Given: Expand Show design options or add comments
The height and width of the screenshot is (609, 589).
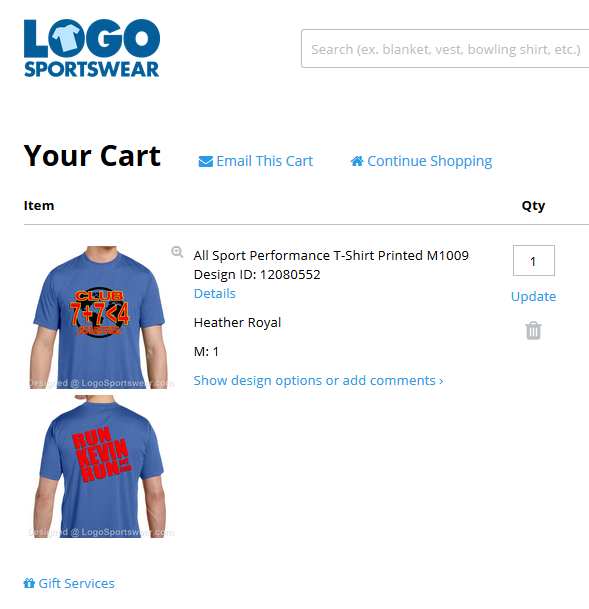Looking at the screenshot, I should tap(318, 381).
